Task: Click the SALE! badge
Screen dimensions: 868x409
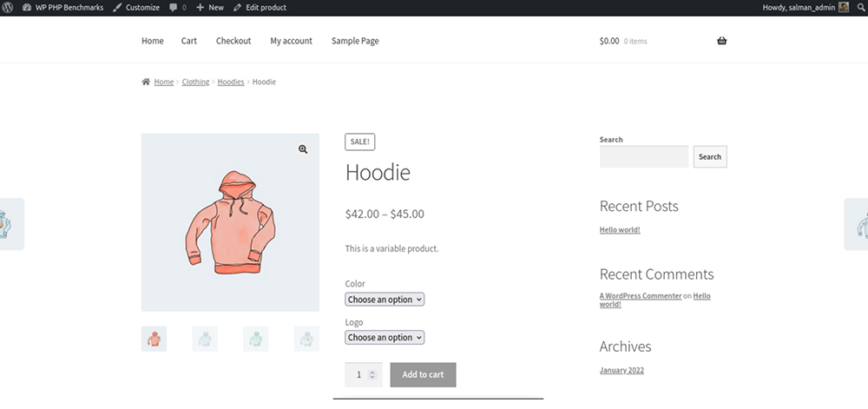Action: 360,142
